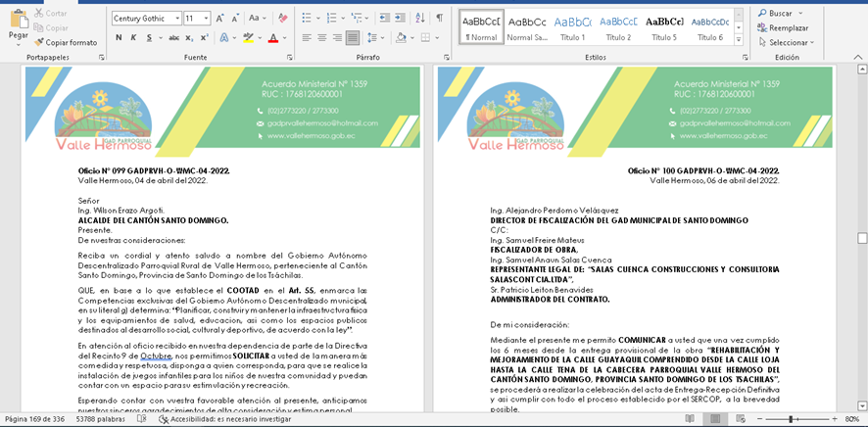Expand the styles gallery with the More arrow

click(740, 39)
